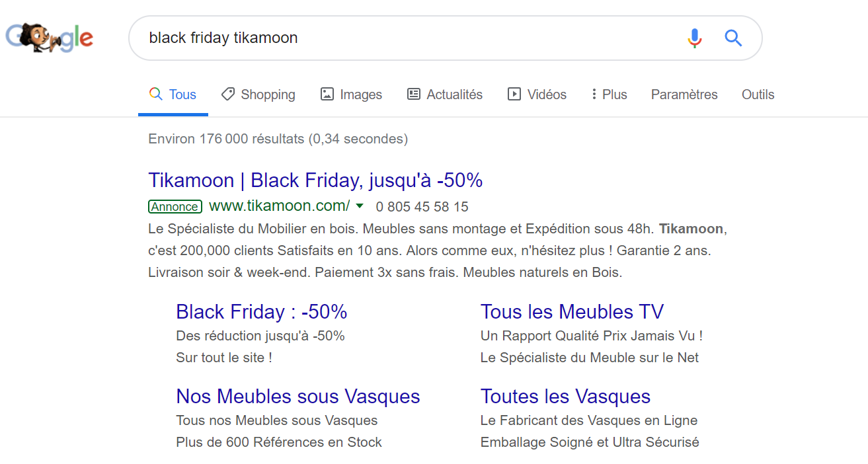The width and height of the screenshot is (868, 464).
Task: Click the search box containing black friday tikamoon
Action: pyautogui.click(x=410, y=38)
